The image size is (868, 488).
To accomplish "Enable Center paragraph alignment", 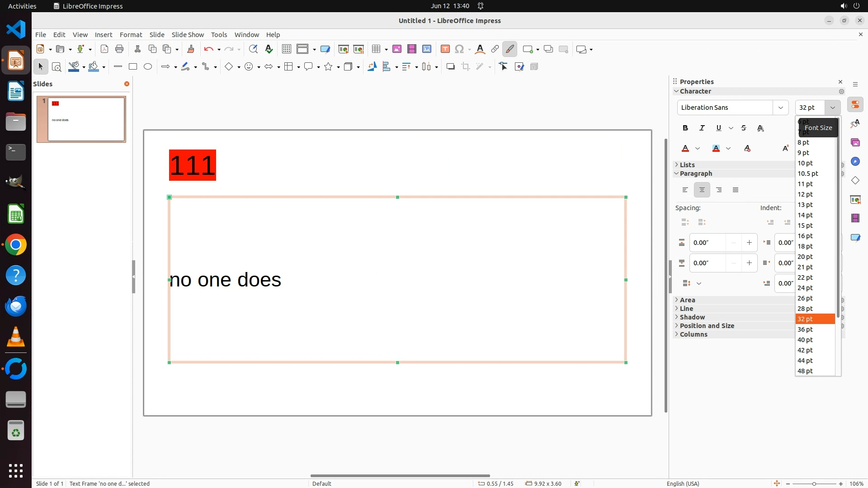I will click(702, 190).
